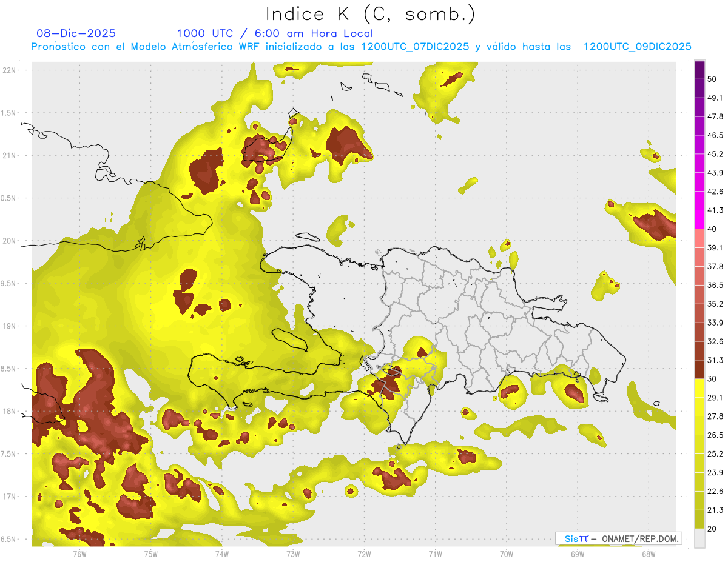The image size is (728, 562).
Task: Click the dark purple colorbar segment above 50
Action: click(699, 70)
